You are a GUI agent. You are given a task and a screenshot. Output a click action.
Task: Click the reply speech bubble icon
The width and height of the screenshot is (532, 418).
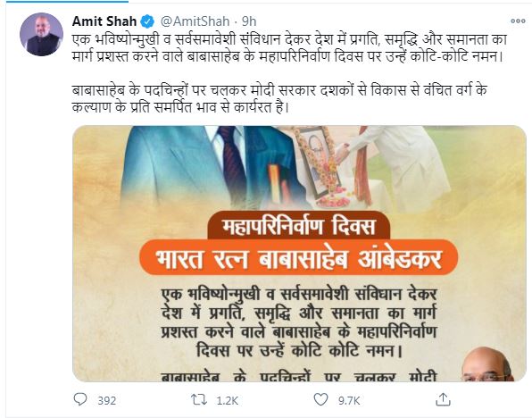click(80, 399)
